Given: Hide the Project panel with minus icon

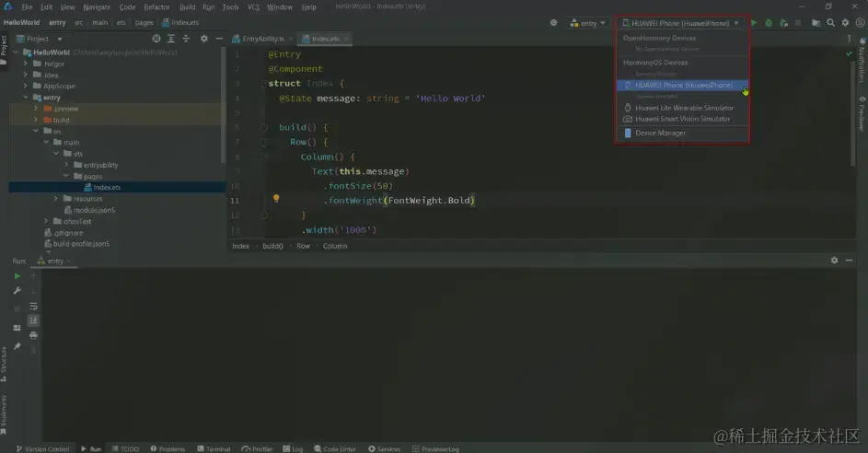Looking at the screenshot, I should point(219,39).
